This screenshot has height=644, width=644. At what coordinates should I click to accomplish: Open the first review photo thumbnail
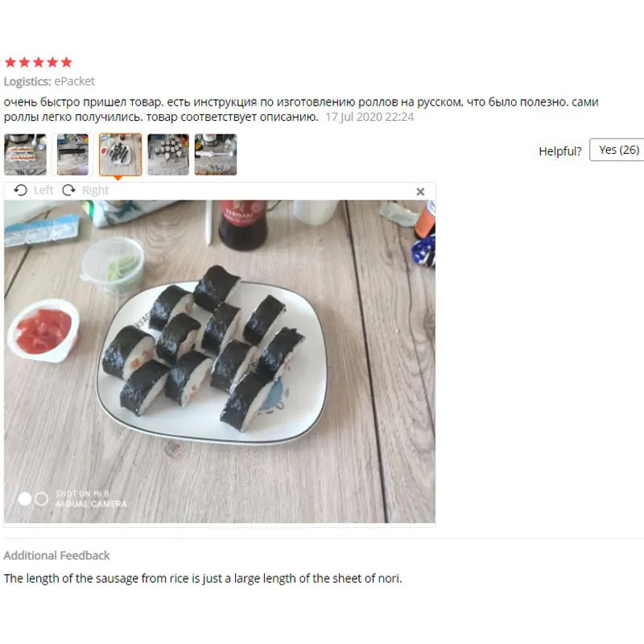click(x=25, y=155)
